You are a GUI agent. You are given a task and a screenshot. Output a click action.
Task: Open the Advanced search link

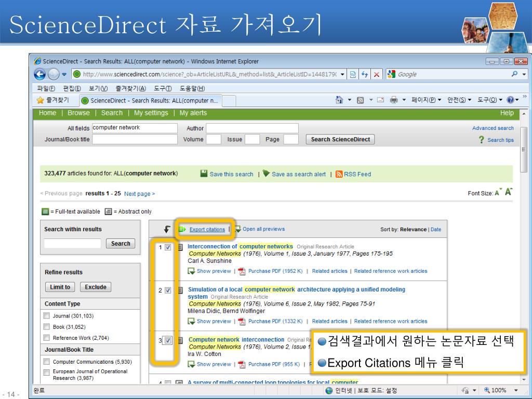pos(493,128)
